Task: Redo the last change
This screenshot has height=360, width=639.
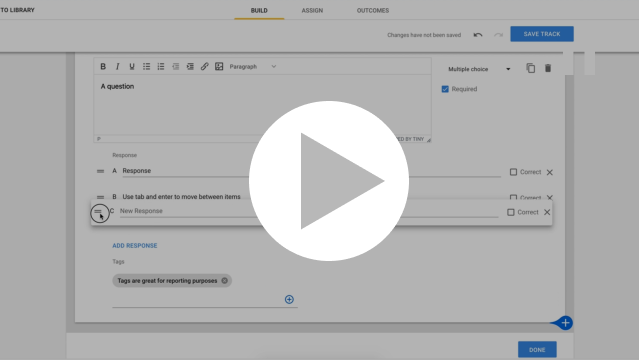Action: pos(498,35)
